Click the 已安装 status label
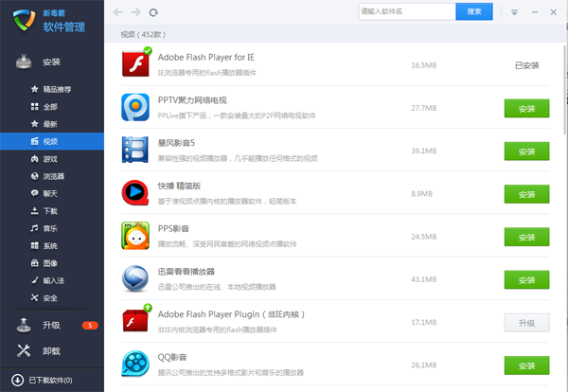The height and width of the screenshot is (392, 568). click(527, 65)
